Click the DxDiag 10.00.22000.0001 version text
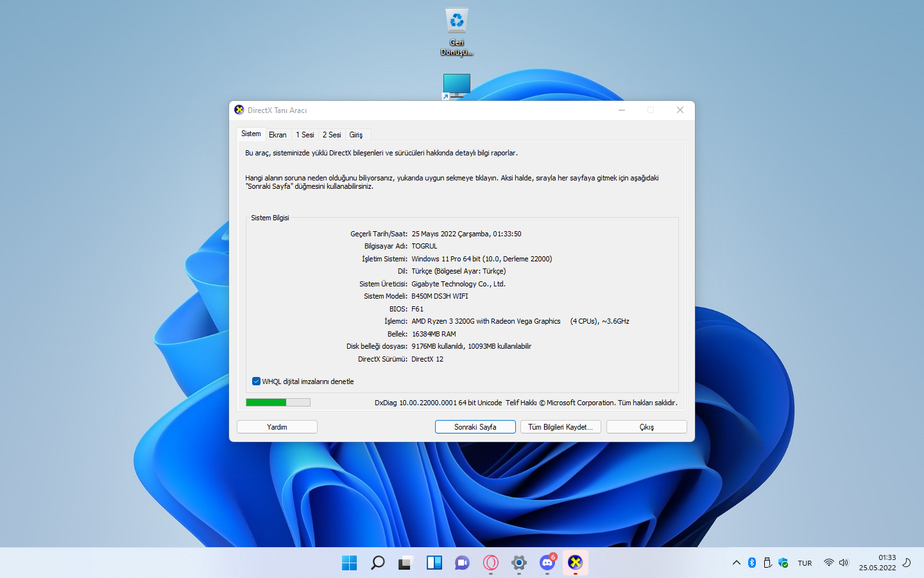 pos(438,403)
